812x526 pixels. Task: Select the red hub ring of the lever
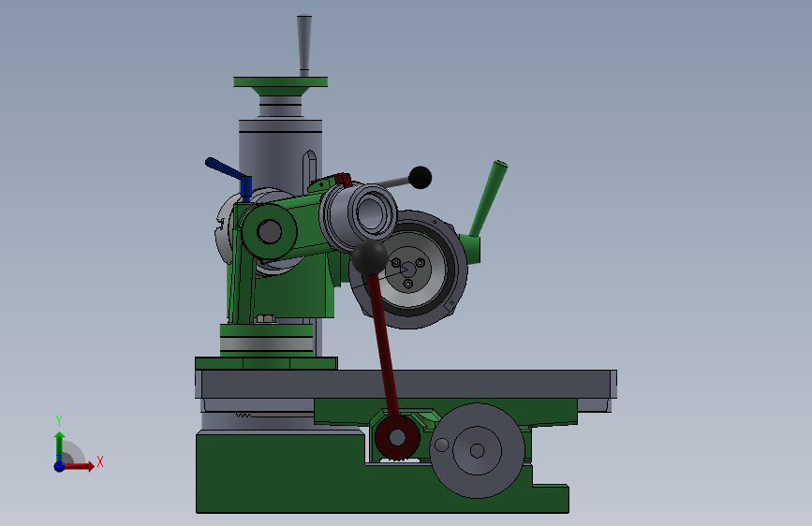click(397, 437)
